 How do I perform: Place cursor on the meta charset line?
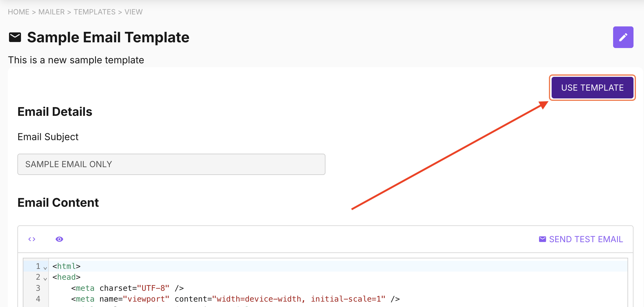pyautogui.click(x=127, y=288)
